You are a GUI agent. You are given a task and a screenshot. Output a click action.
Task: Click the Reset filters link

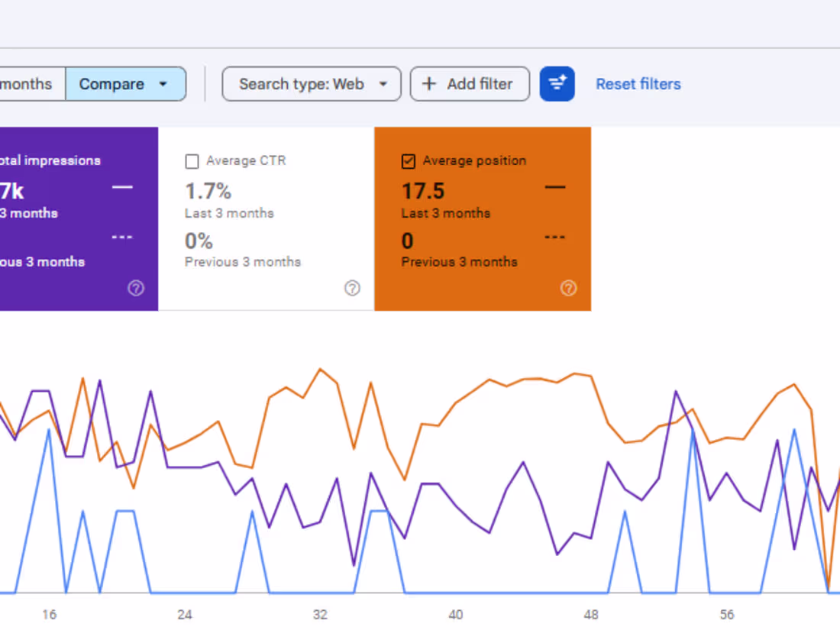click(638, 84)
